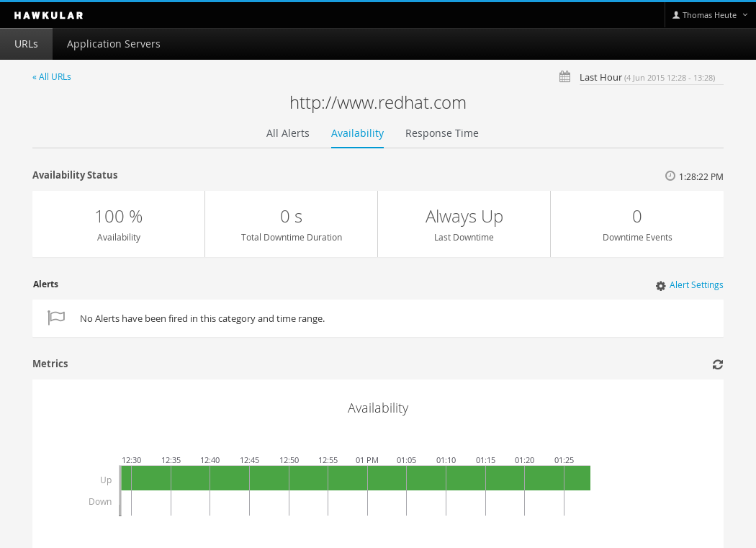
Task: Click the 12:30 time tick on chart
Action: [x=131, y=460]
